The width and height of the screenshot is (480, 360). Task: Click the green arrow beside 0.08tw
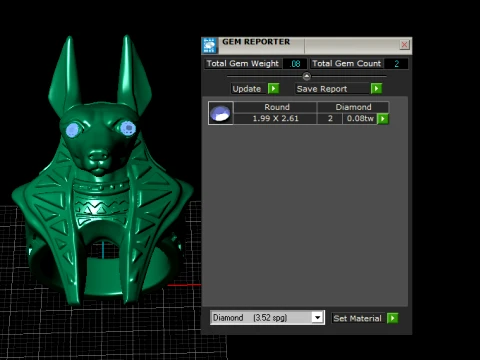click(x=383, y=119)
